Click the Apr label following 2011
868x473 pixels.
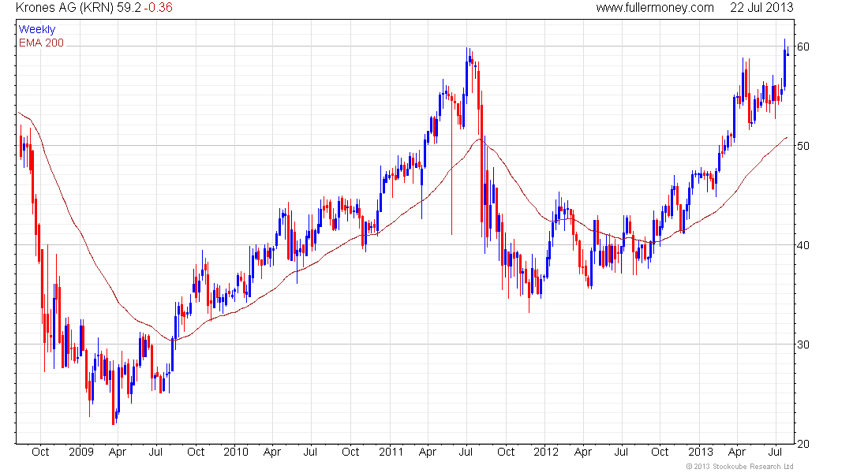pyautogui.click(x=428, y=452)
